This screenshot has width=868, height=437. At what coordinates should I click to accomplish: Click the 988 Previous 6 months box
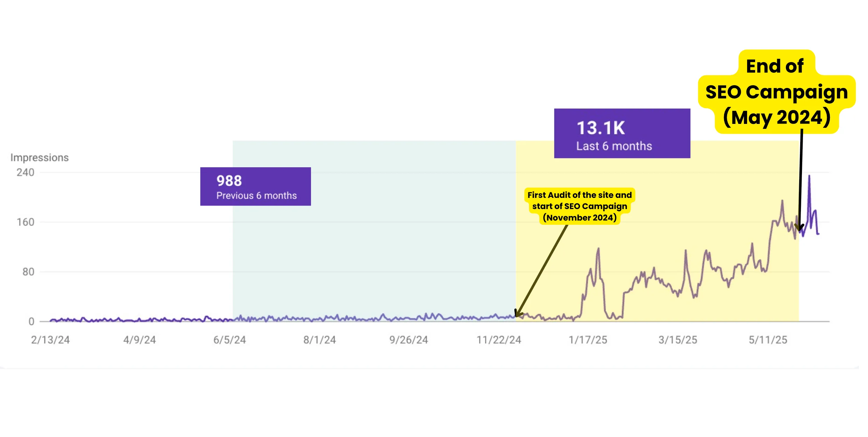coord(255,186)
